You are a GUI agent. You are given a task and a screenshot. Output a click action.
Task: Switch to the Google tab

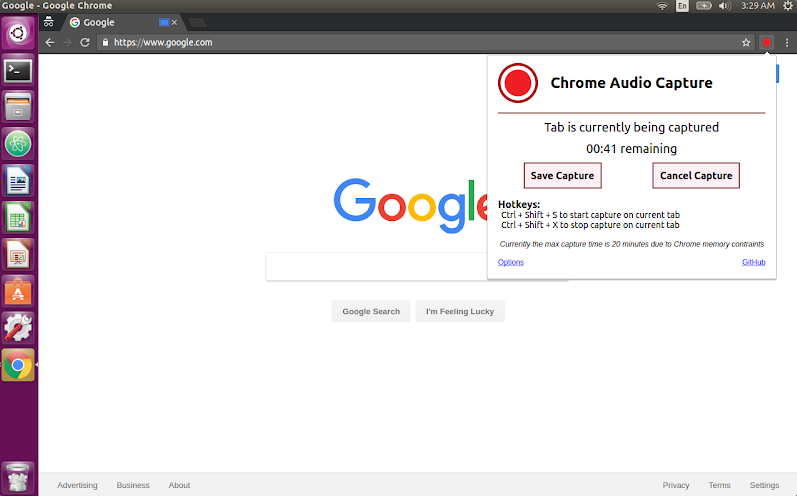pos(110,22)
